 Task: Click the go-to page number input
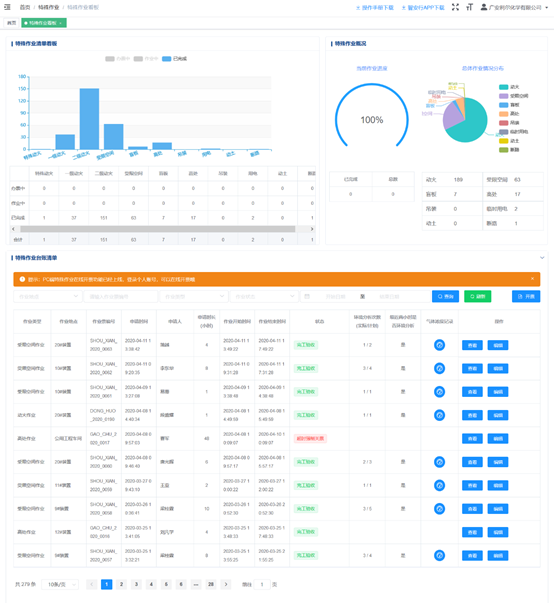(262, 584)
